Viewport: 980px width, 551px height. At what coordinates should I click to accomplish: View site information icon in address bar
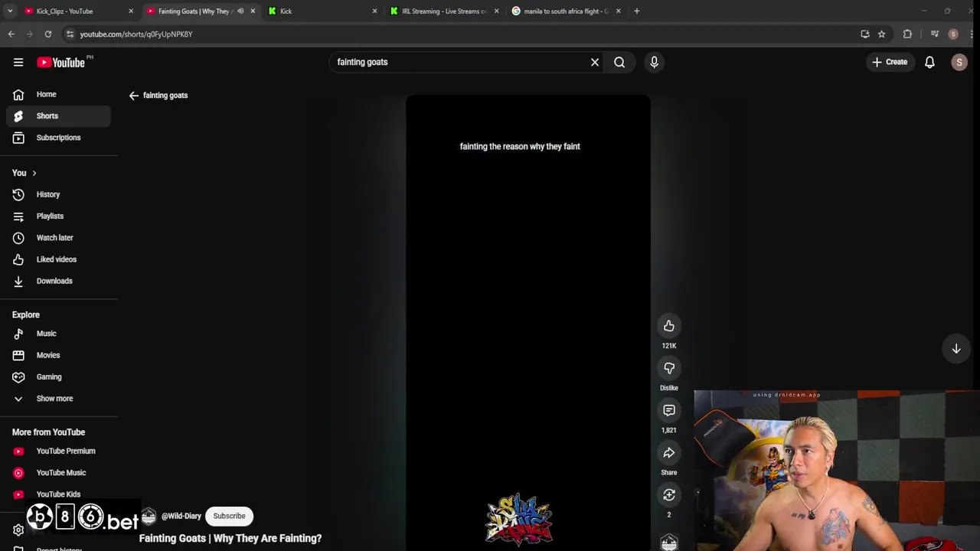[70, 34]
